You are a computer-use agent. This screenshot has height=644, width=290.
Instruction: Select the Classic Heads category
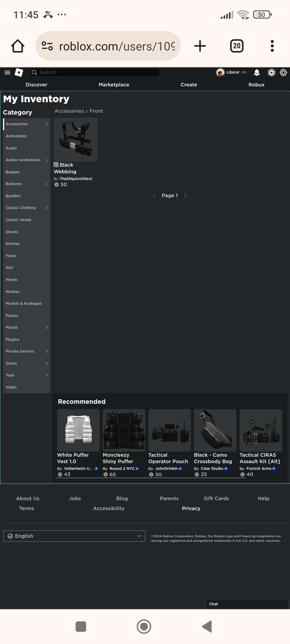[27, 220]
